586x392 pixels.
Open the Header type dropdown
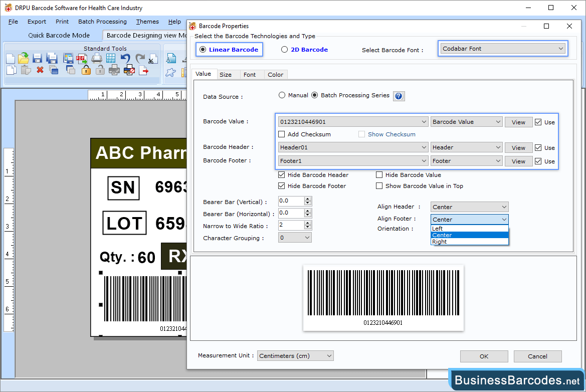(x=466, y=147)
